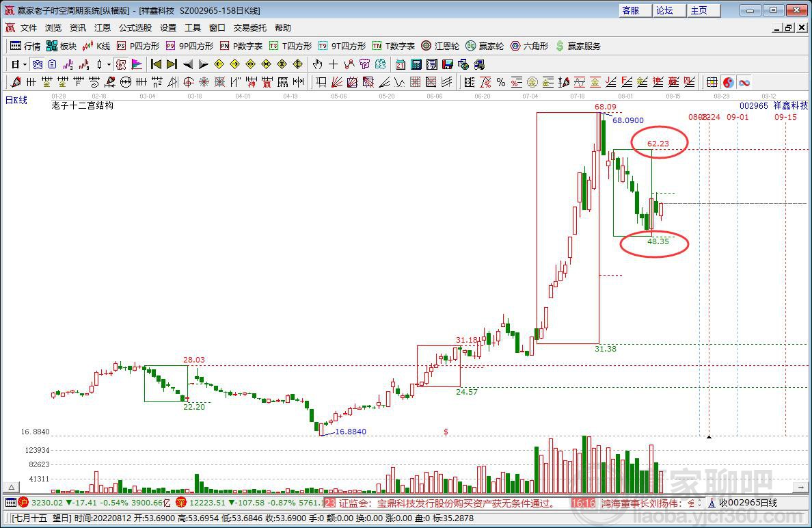Click the yellow-centered grid icon
Viewport: 812px width, 528px height.
(713, 82)
